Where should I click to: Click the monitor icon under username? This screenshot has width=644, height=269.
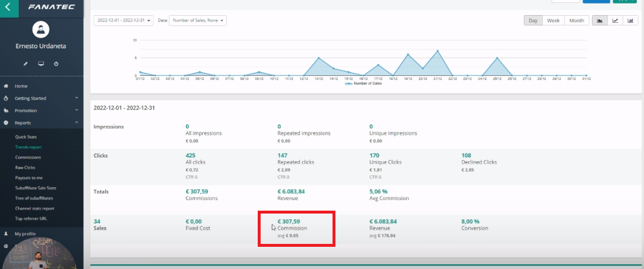coord(41,64)
